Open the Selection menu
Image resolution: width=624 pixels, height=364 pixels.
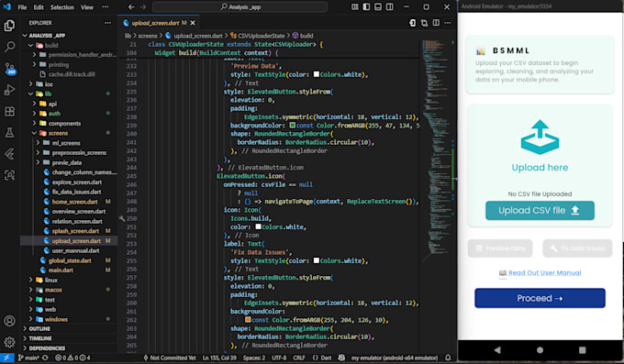click(x=62, y=7)
